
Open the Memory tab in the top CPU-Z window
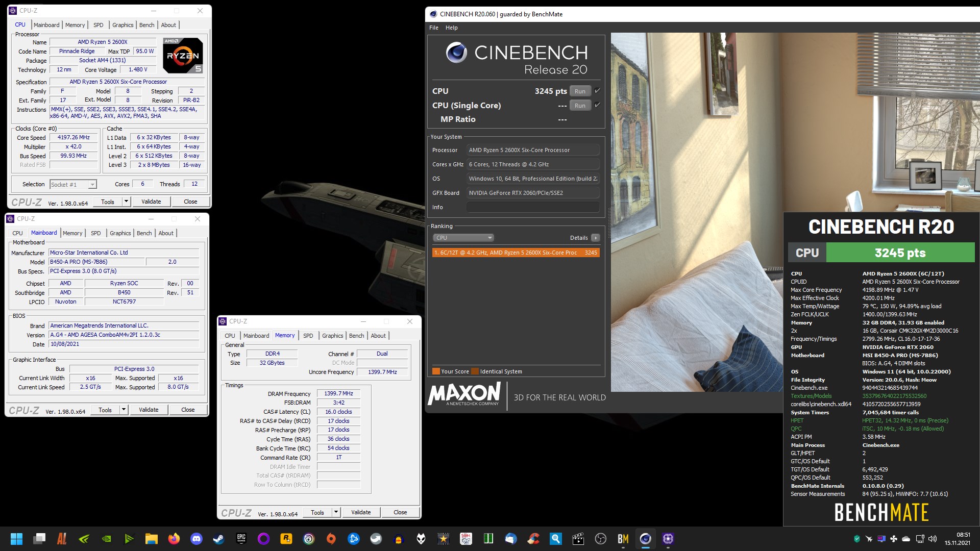[x=75, y=25]
